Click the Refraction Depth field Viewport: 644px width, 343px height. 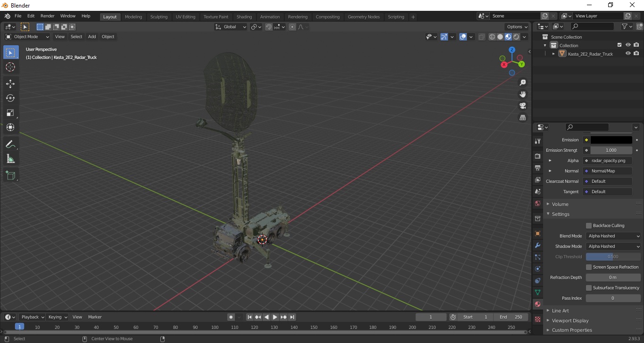(x=613, y=278)
